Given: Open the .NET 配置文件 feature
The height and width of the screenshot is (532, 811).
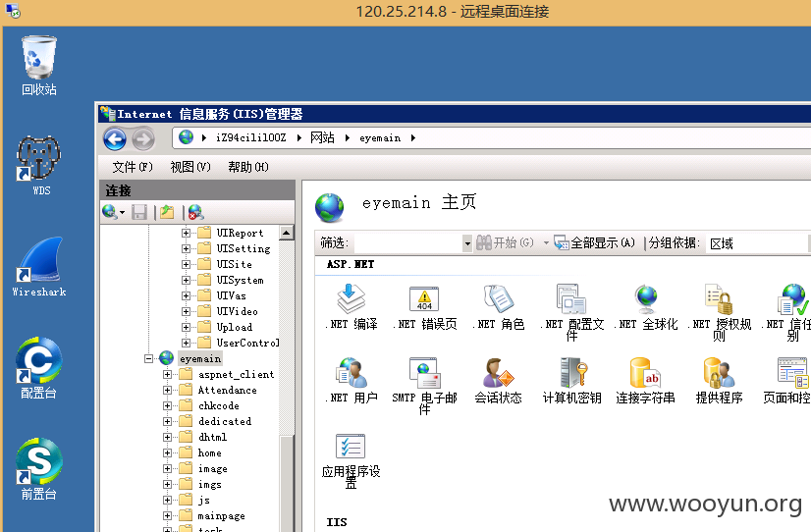Looking at the screenshot, I should coord(571,313).
